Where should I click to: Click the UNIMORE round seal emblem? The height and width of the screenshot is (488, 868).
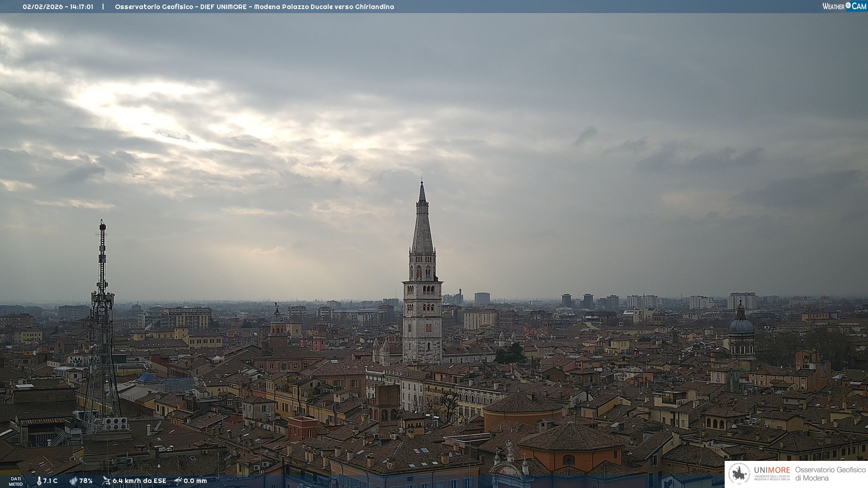coord(740,474)
